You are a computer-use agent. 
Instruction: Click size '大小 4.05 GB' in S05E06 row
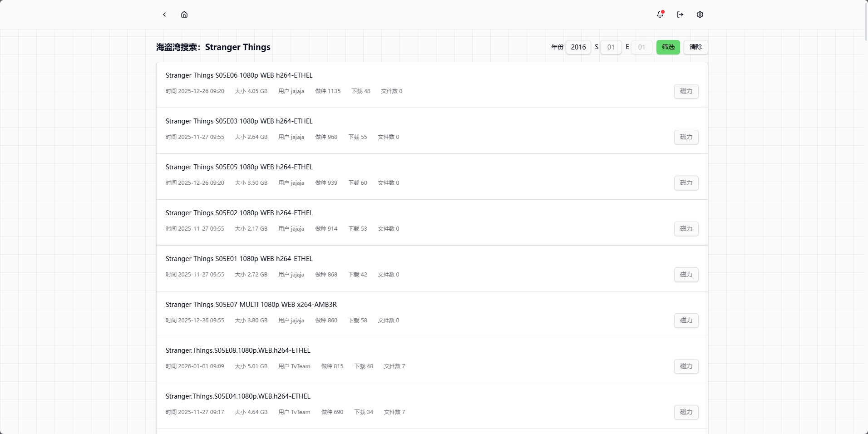coord(251,91)
